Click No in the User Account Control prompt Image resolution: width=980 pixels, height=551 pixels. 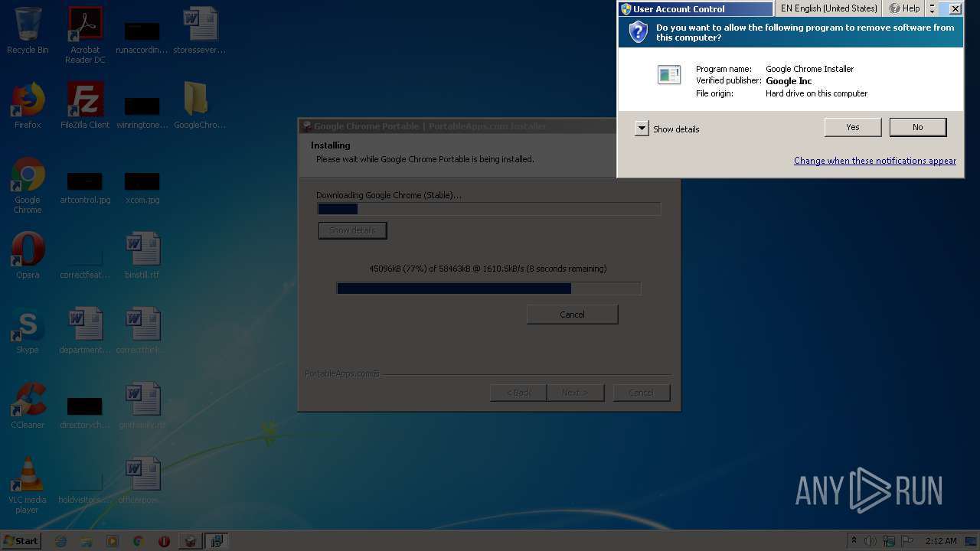pos(918,127)
